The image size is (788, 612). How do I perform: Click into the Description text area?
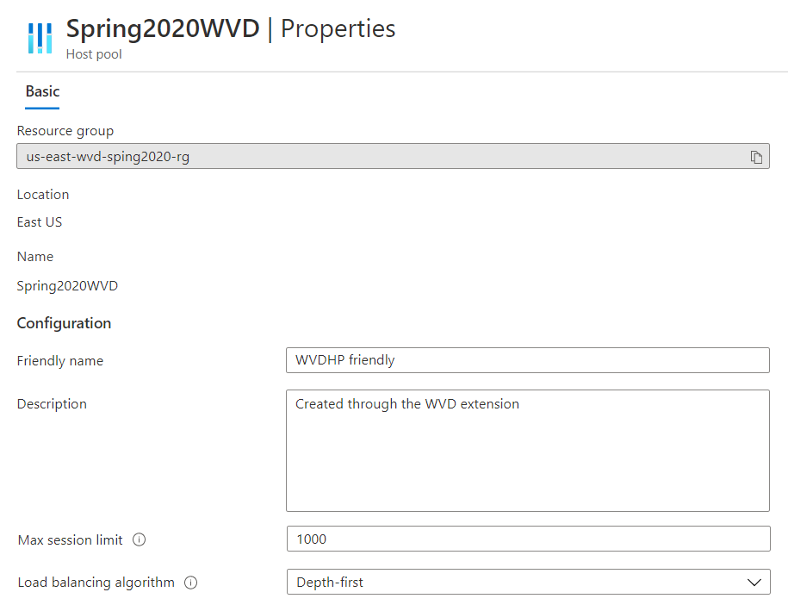point(528,451)
